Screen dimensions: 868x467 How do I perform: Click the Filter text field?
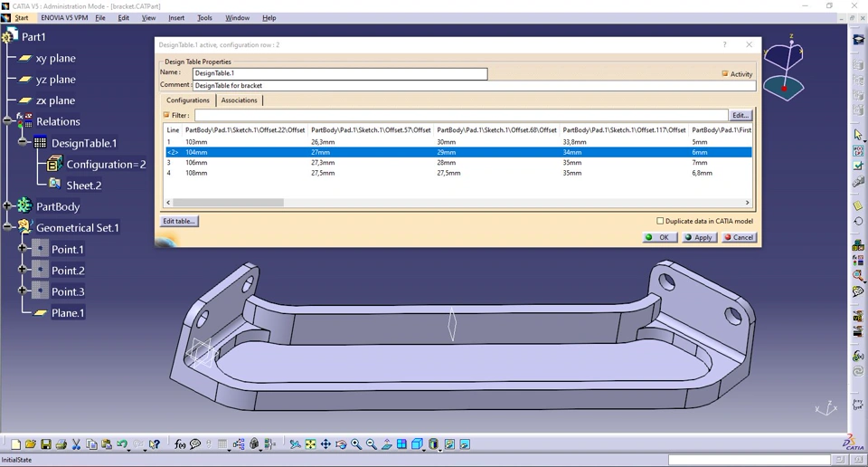[460, 115]
